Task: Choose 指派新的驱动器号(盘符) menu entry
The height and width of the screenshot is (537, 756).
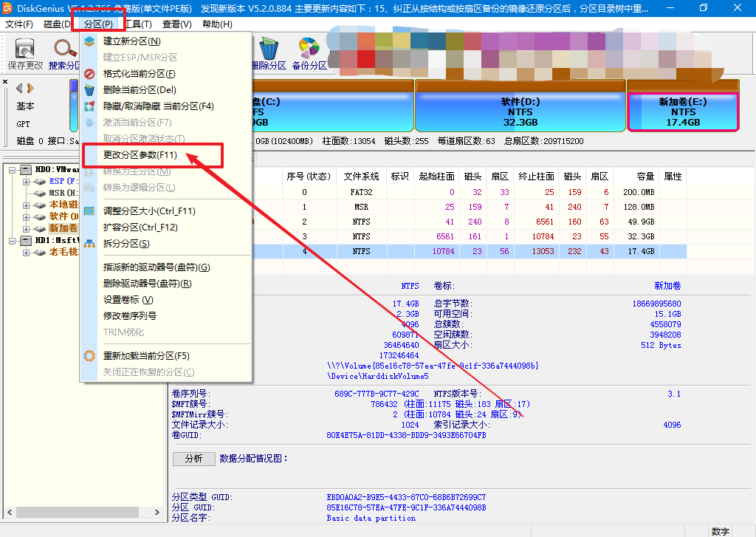Action: 157,267
